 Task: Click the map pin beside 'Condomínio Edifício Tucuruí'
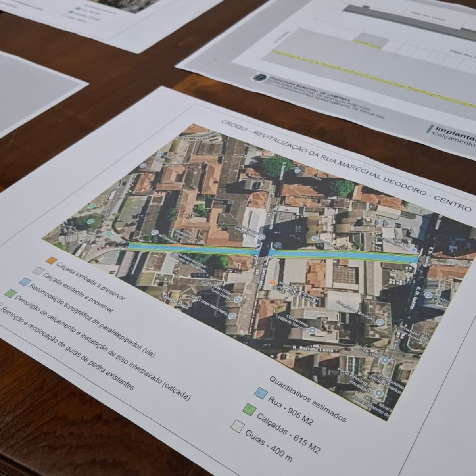[x=313, y=330]
